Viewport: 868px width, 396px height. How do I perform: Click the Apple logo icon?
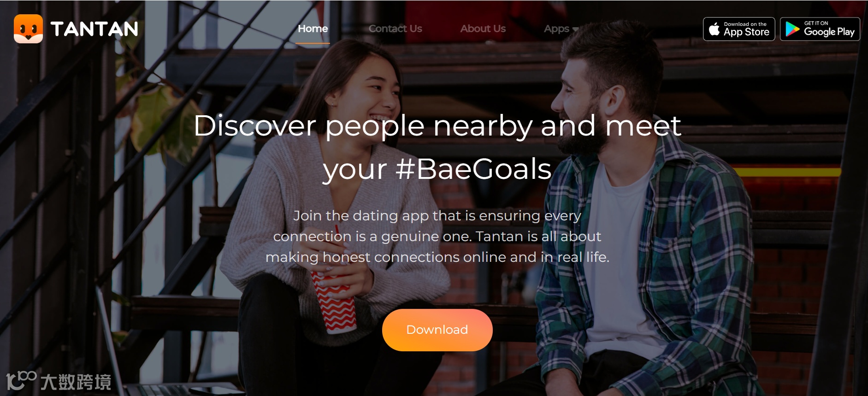(x=714, y=29)
